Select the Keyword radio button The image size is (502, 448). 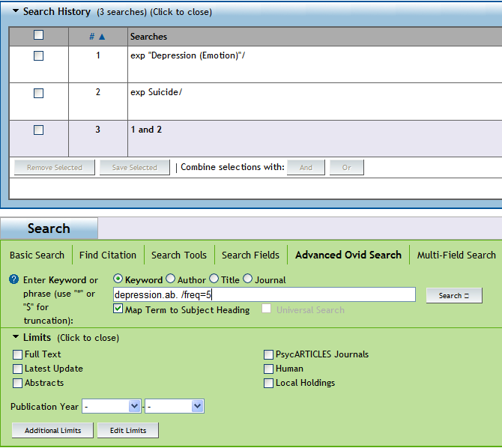click(118, 279)
